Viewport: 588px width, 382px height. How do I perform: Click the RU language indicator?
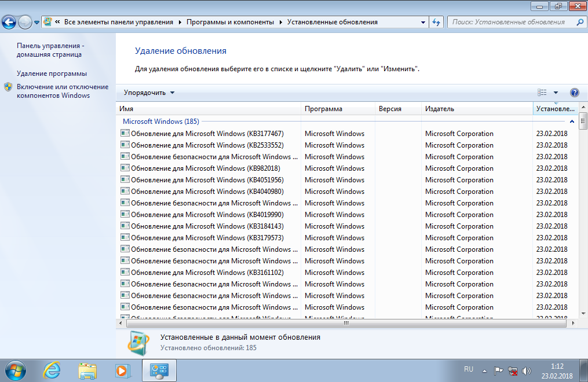coord(469,369)
